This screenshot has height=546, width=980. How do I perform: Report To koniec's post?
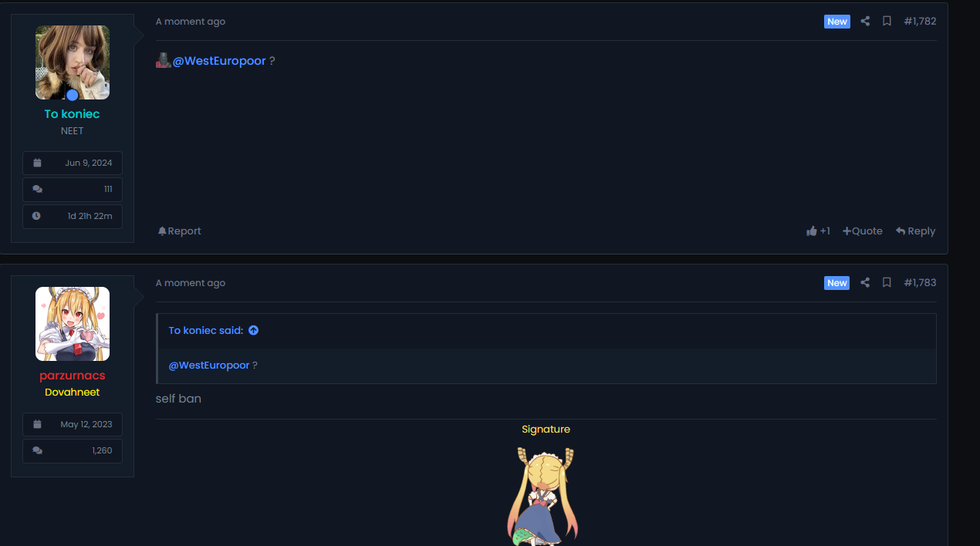[179, 231]
